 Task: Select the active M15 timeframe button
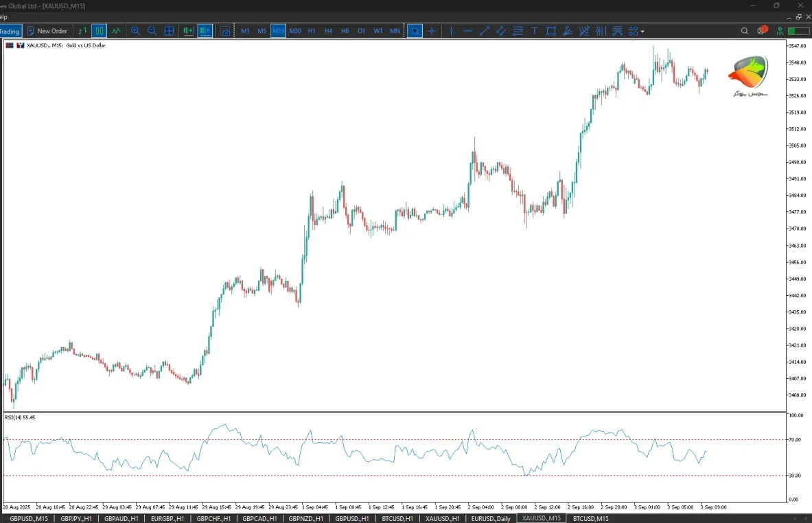278,31
